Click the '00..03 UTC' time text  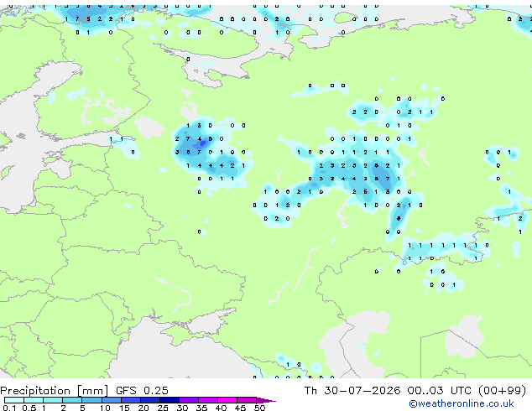440,391
